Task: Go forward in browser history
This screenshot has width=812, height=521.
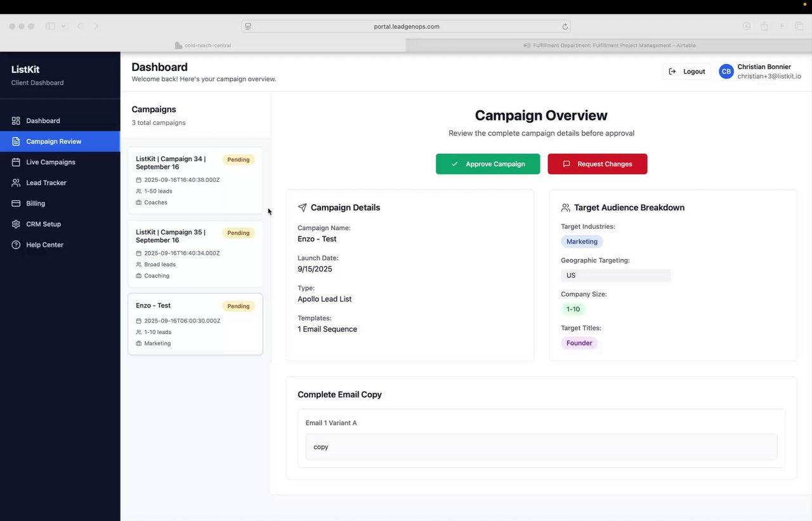Action: pos(96,26)
